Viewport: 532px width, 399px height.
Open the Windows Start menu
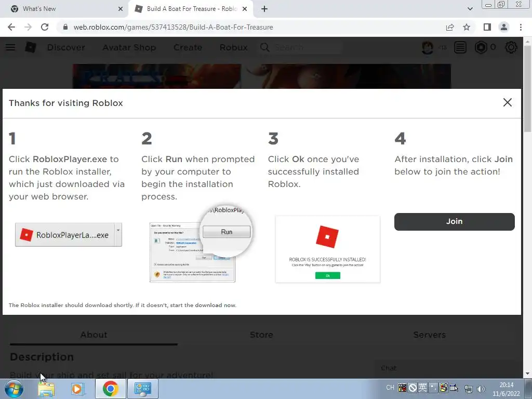pyautogui.click(x=14, y=389)
